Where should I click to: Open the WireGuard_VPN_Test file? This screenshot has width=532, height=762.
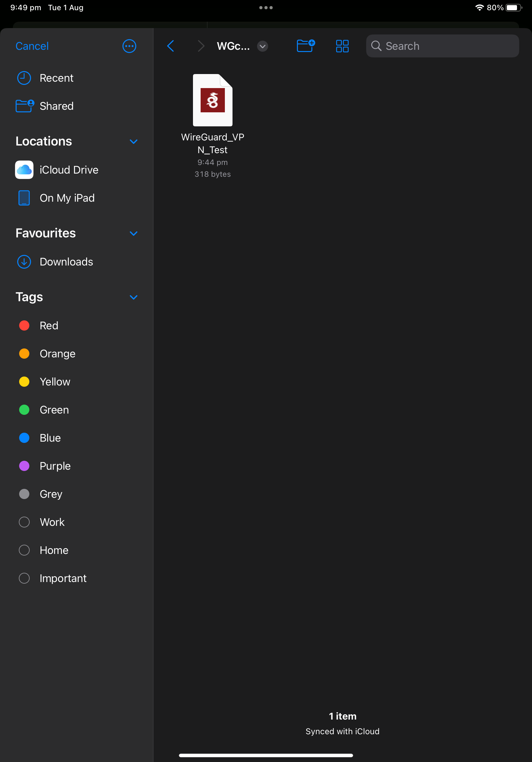[x=213, y=100]
